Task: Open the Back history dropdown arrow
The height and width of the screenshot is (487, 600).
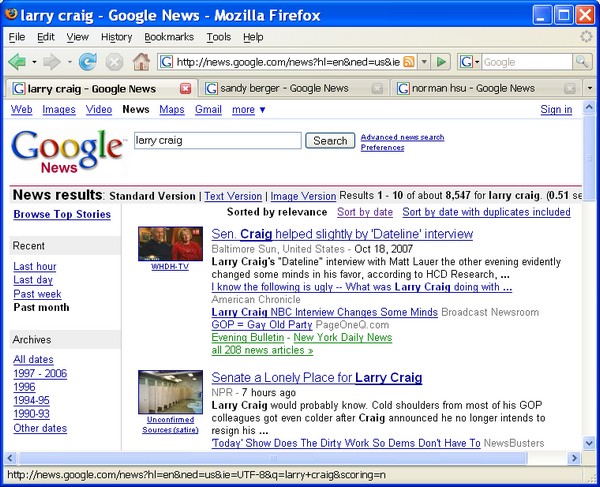Action: pos(34,62)
